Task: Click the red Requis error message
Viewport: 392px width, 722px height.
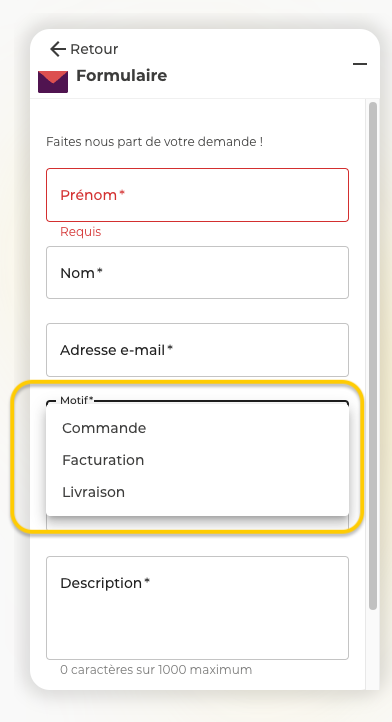Action: pos(81,232)
